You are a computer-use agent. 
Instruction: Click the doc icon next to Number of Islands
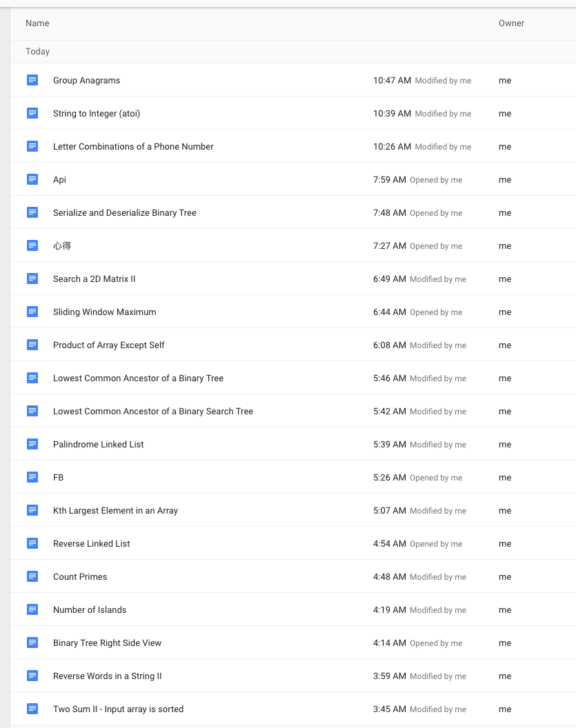(x=32, y=609)
